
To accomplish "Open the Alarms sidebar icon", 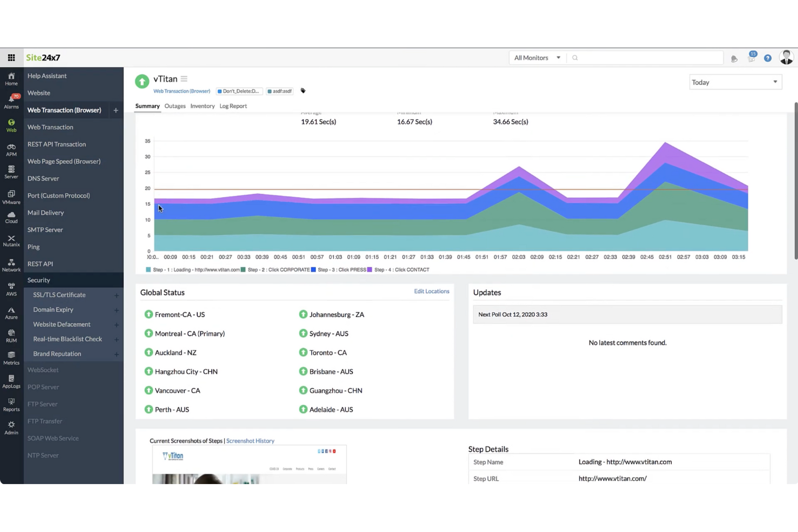I will (x=11, y=100).
